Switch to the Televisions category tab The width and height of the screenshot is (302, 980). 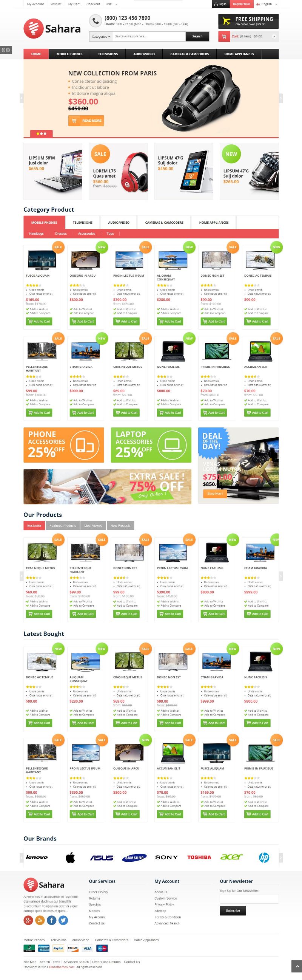(83, 223)
